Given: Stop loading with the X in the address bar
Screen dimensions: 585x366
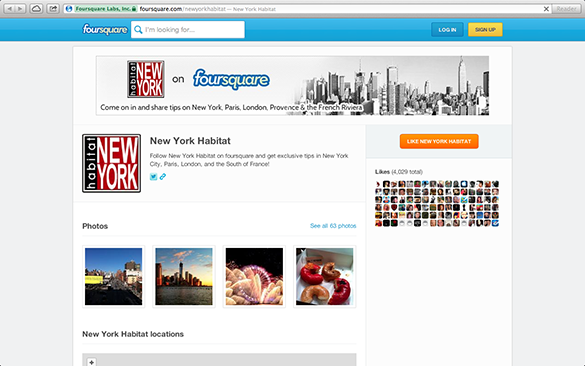Looking at the screenshot, I should 546,9.
